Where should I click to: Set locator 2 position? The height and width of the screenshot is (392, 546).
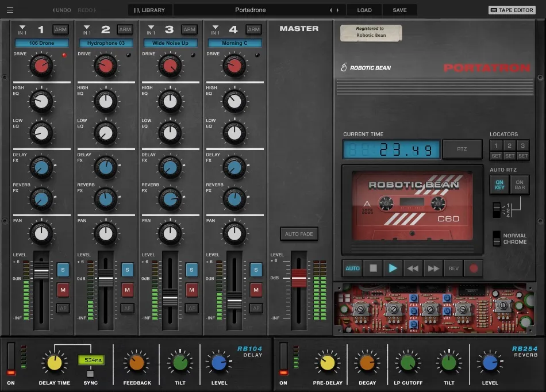509,156
